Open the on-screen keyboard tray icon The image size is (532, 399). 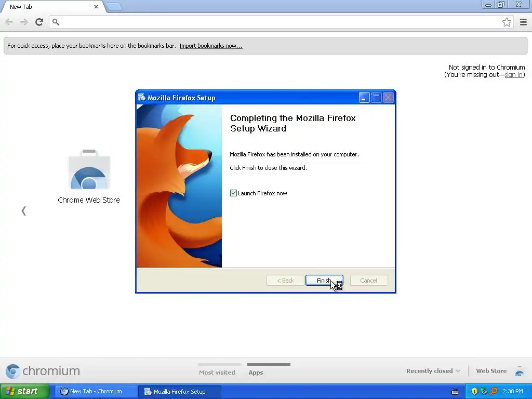click(x=455, y=392)
